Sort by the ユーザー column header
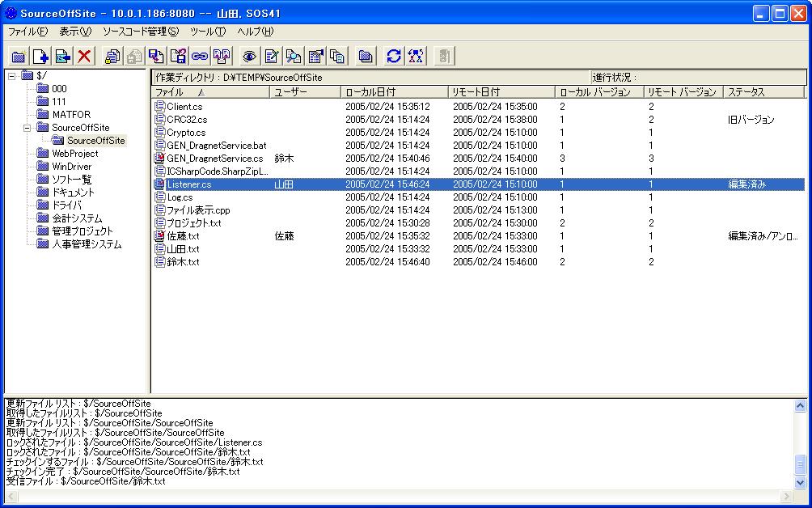The width and height of the screenshot is (812, 508). tap(305, 92)
